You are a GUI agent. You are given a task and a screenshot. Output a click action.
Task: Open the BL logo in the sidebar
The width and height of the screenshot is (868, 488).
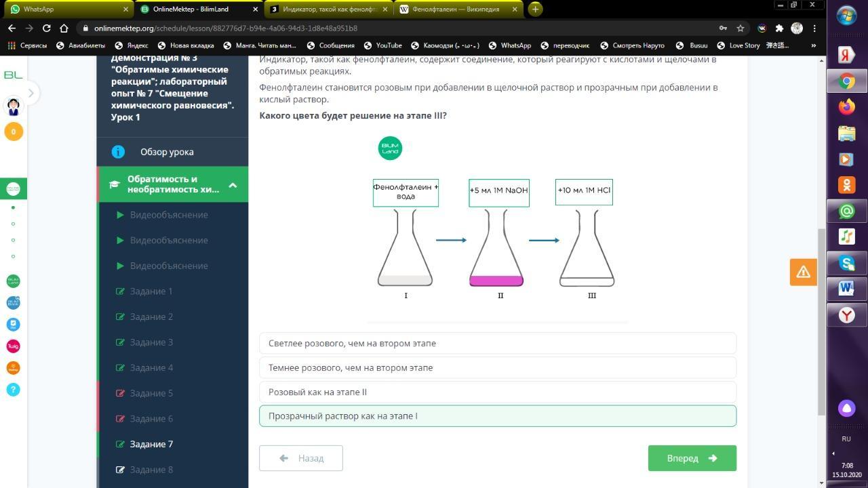point(14,75)
